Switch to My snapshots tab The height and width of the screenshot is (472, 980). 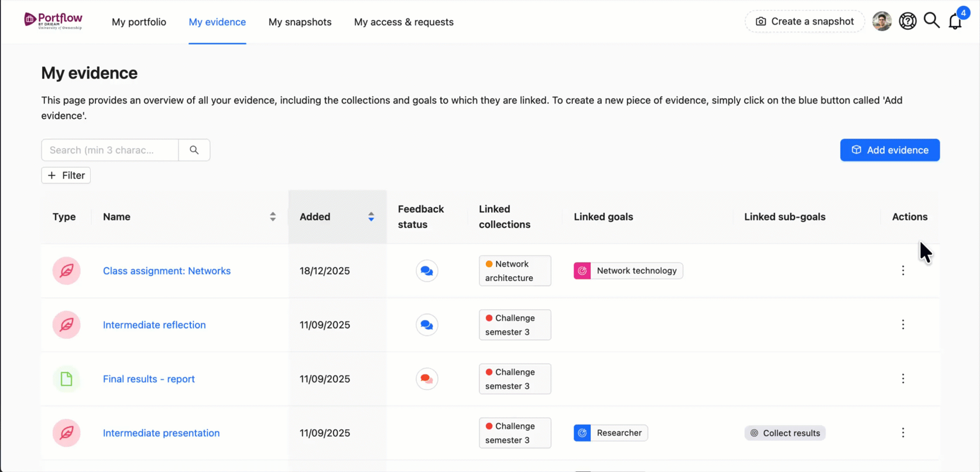[300, 22]
